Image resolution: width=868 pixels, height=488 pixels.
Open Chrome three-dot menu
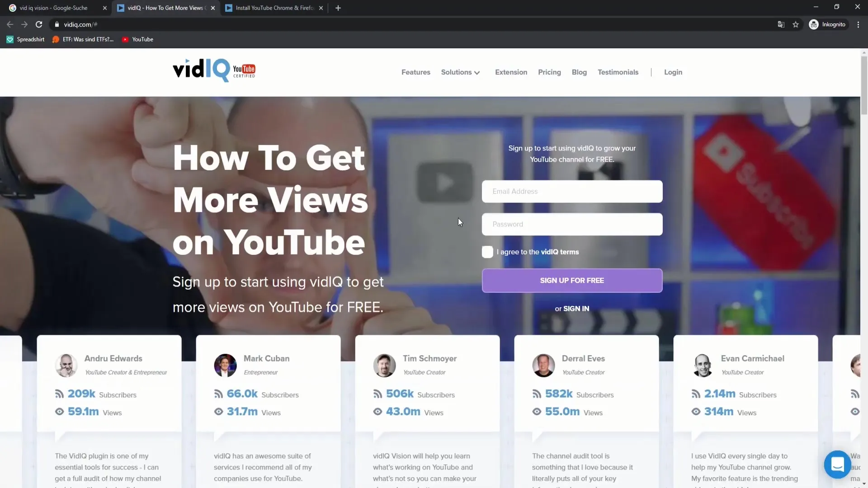(x=858, y=24)
